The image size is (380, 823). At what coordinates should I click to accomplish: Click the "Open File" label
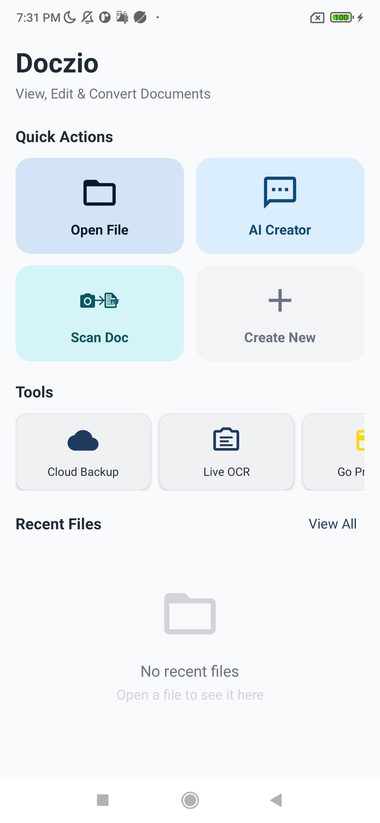tap(99, 230)
